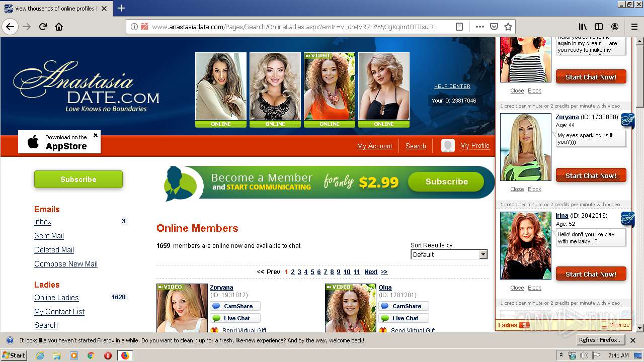Start chat with Zoryana in chat panel
The height and width of the screenshot is (362, 644).
591,175
